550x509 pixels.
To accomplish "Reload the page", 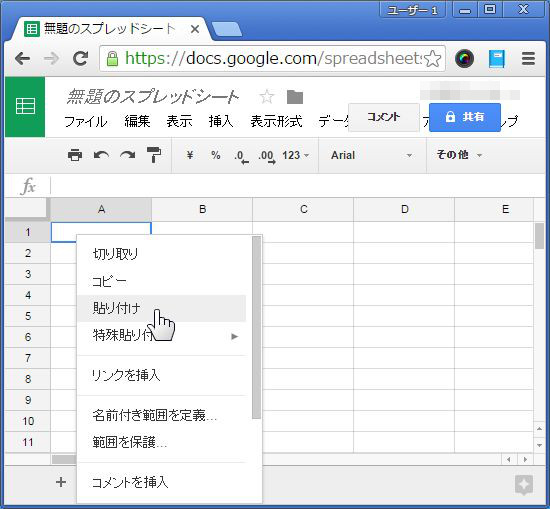I will pos(80,59).
